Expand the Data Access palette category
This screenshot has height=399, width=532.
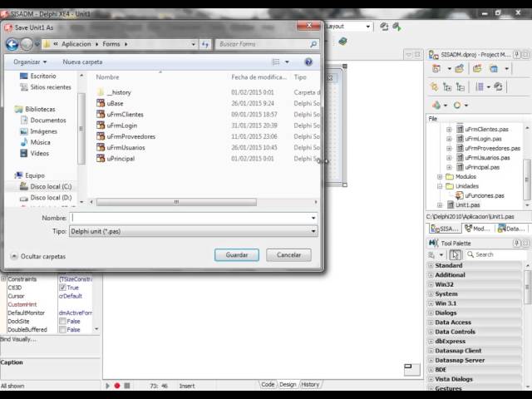coord(431,323)
